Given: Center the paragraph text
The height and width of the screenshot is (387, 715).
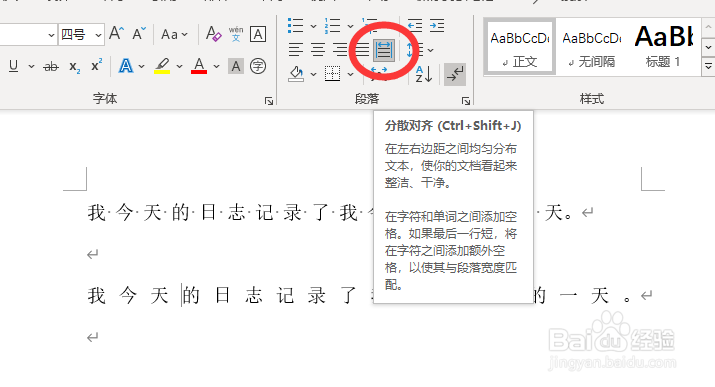Looking at the screenshot, I should click(318, 50).
